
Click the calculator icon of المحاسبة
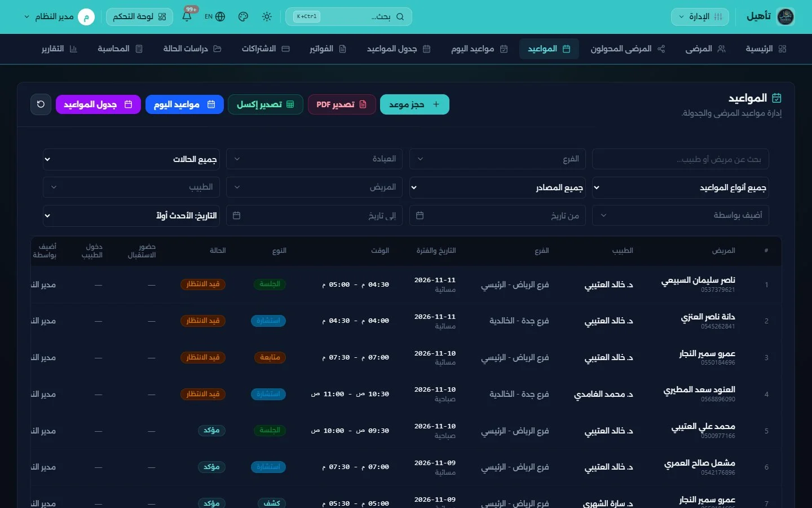pos(139,49)
